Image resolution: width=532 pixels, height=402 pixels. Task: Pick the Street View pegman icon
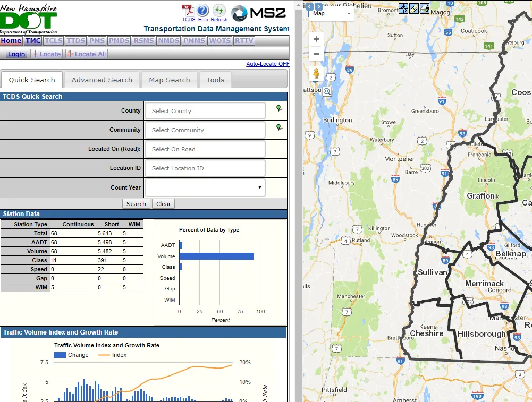316,74
